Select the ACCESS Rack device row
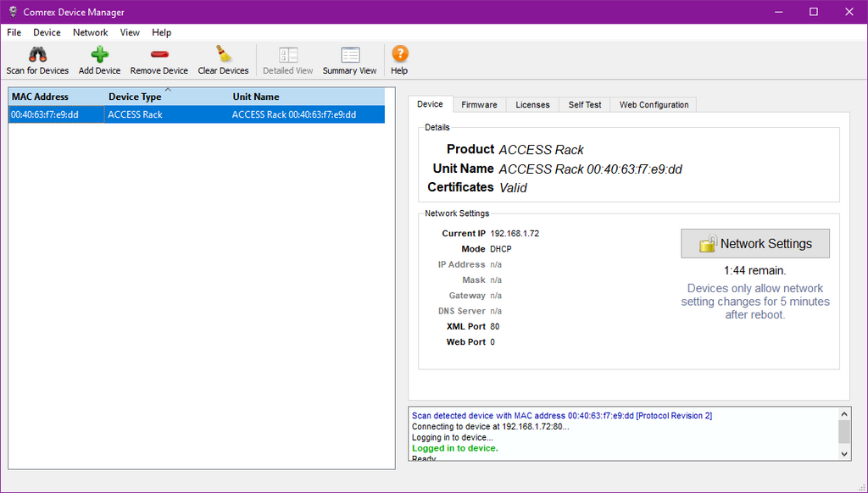Screen dimensions: 868x493 [197, 114]
